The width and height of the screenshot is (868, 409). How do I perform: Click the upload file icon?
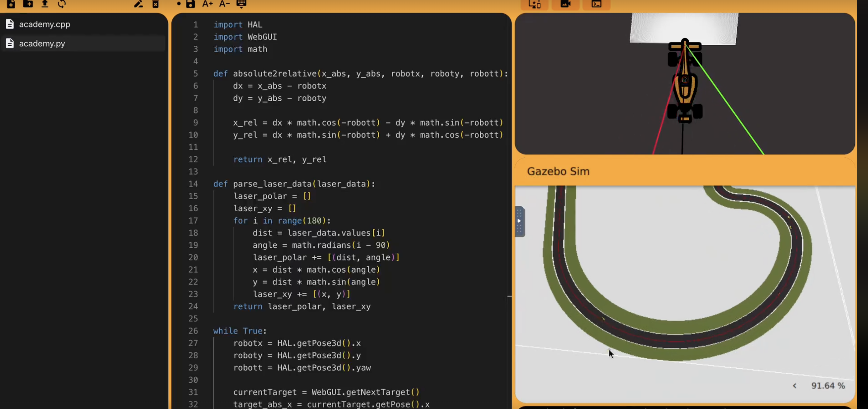click(x=44, y=4)
